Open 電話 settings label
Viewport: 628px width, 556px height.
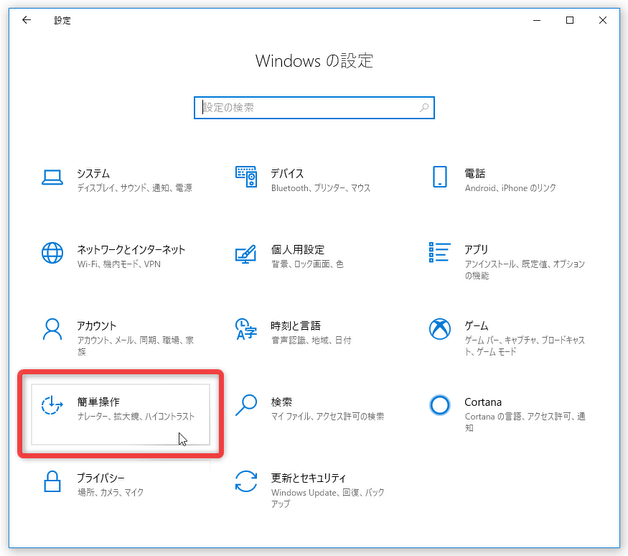click(x=475, y=173)
